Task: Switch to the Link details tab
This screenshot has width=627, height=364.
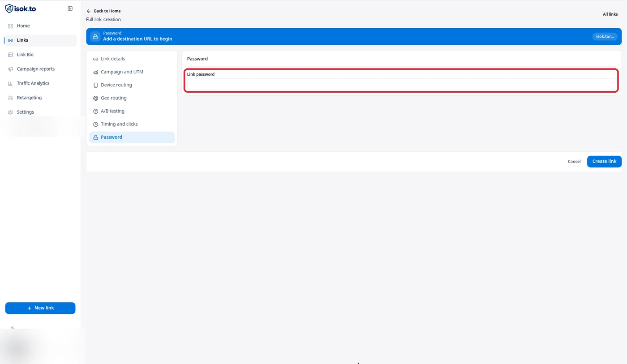Action: point(132,59)
